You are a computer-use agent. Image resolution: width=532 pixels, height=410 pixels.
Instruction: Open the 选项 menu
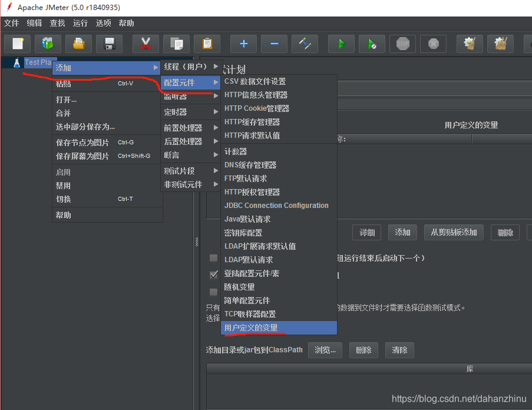click(x=103, y=23)
